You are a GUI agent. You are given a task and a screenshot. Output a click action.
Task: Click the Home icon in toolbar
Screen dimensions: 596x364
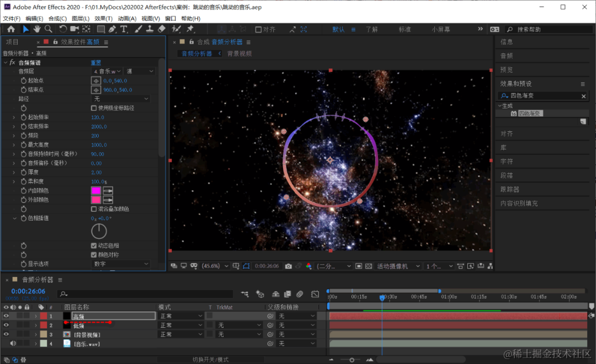tap(10, 29)
